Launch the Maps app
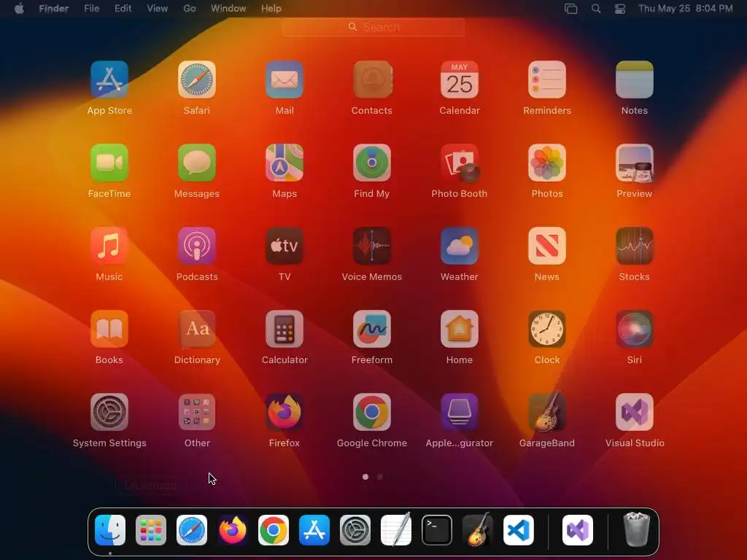 (285, 163)
